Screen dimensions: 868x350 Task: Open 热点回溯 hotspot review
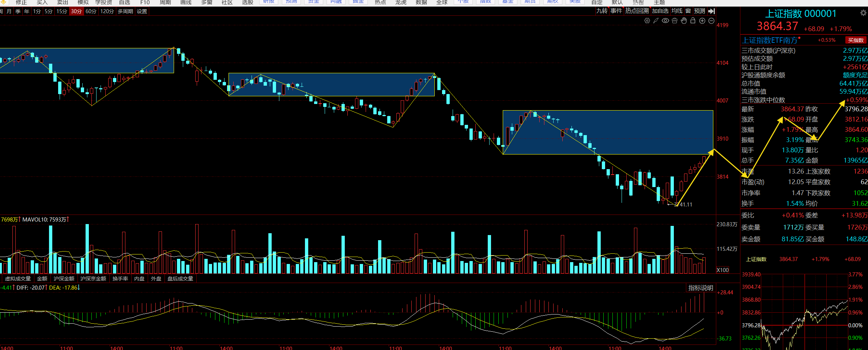637,11
